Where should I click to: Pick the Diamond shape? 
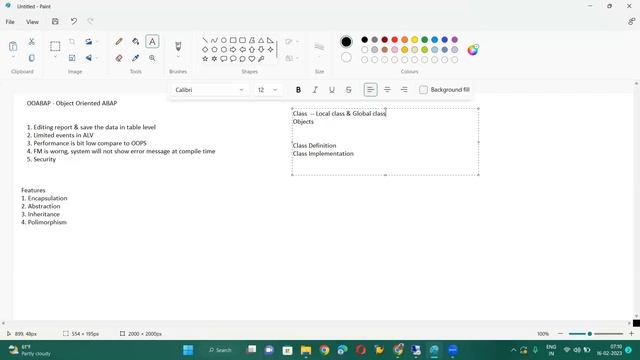coord(205,49)
